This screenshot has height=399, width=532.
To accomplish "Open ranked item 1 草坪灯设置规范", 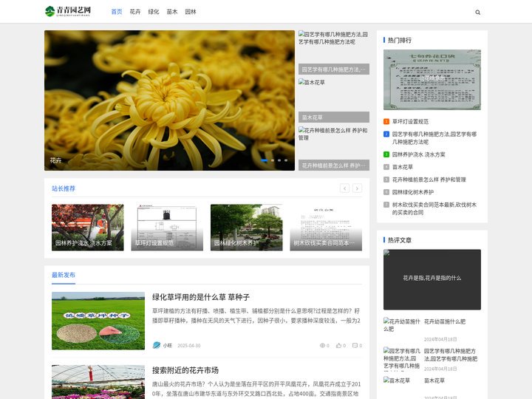I will pos(410,121).
